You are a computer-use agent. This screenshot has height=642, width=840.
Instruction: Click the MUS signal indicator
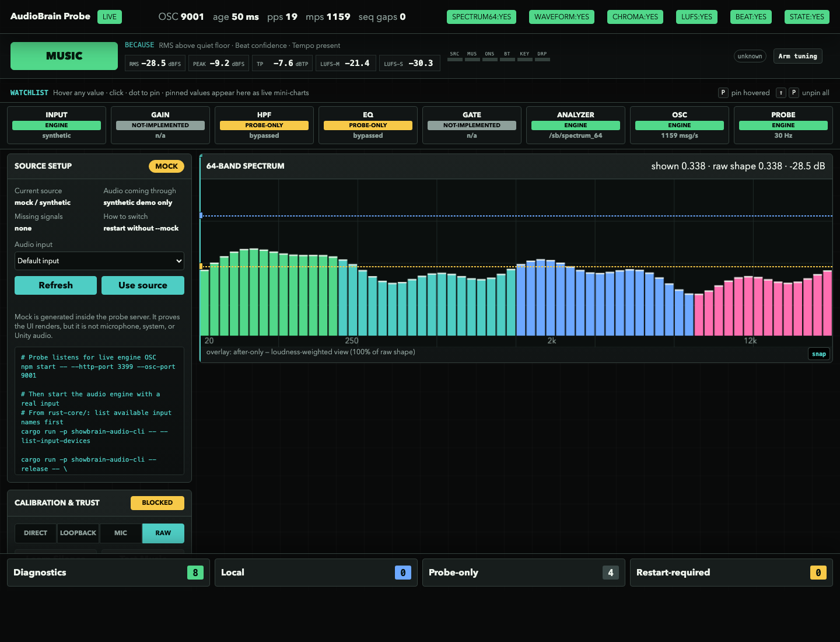472,56
